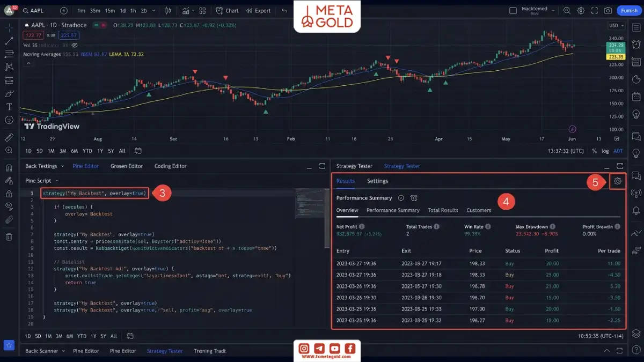Click the undo arrow in top toolbar
644x362 pixels.
284,10
